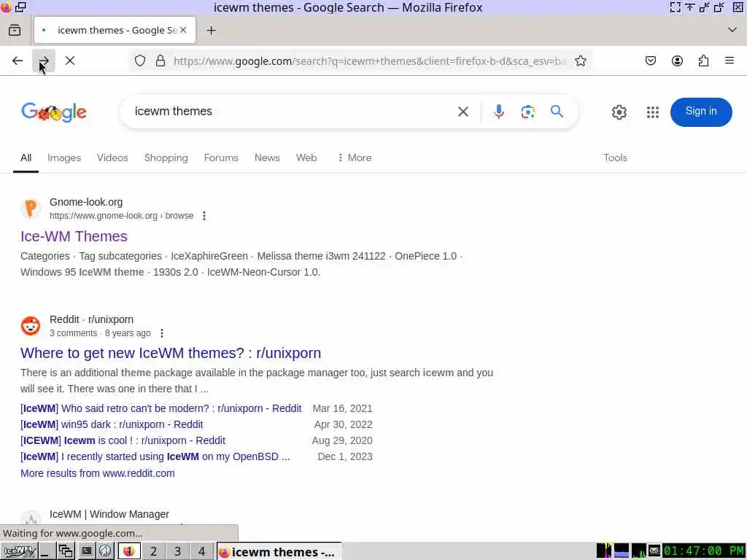Open the Google apps grid
The height and width of the screenshot is (560, 747).
[x=653, y=112]
